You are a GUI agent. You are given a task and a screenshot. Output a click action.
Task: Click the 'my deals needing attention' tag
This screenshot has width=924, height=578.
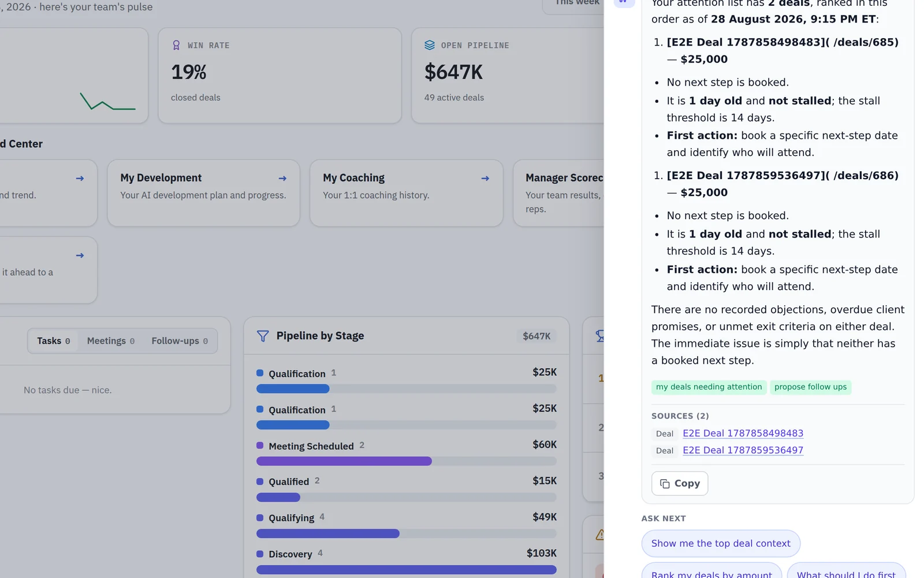(x=709, y=387)
